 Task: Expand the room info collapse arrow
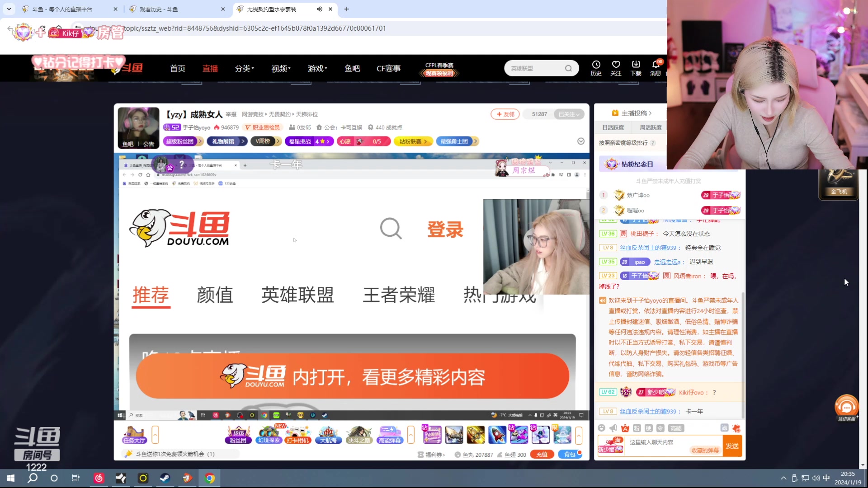[x=581, y=141]
